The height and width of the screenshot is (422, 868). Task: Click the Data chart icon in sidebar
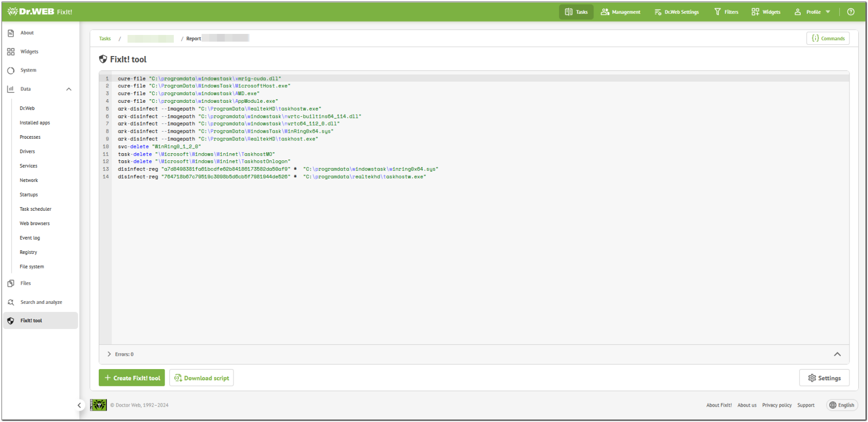[x=11, y=89]
